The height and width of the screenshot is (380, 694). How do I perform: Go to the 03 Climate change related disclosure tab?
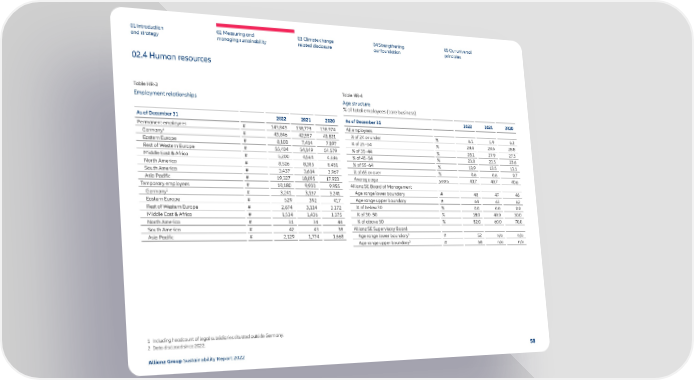[315, 42]
